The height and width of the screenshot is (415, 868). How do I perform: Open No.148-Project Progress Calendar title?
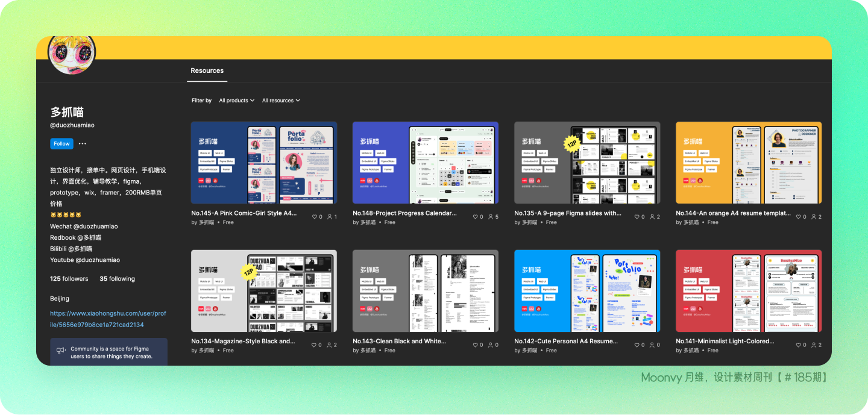point(404,213)
